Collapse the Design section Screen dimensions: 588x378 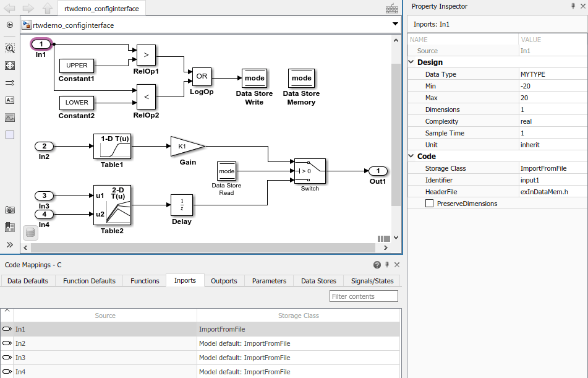pyautogui.click(x=411, y=62)
